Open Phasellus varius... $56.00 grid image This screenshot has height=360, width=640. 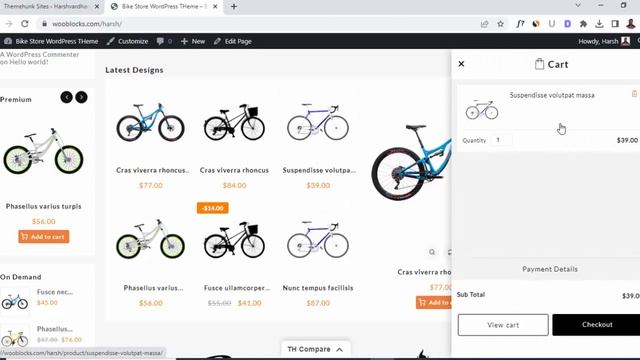click(x=150, y=240)
